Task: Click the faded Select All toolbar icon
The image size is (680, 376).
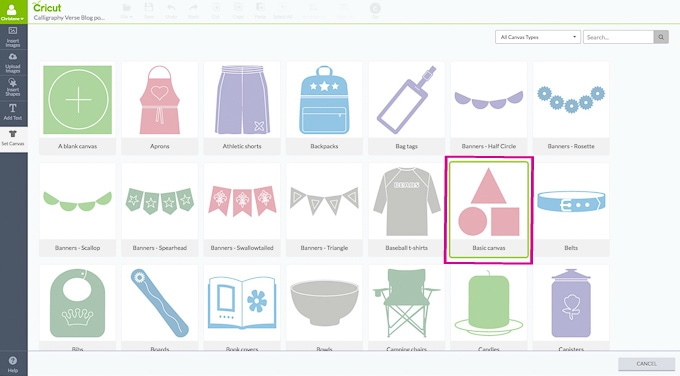Action: coord(282,11)
